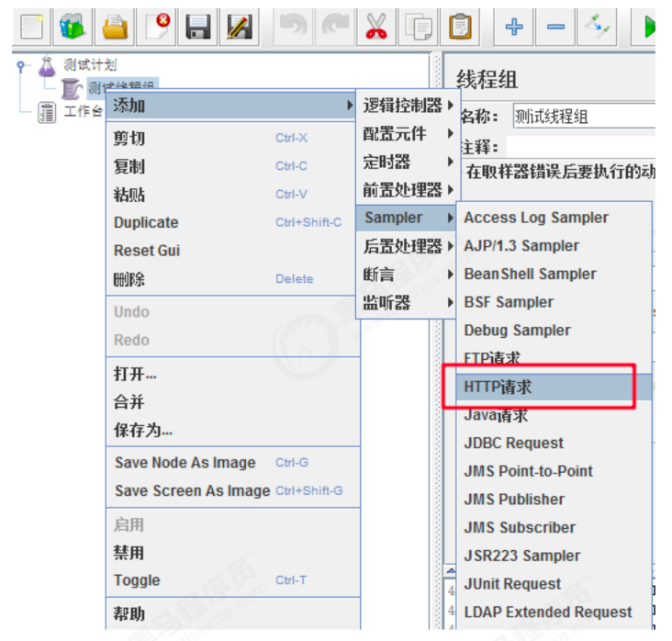Click the Copy toolbar icon
This screenshot has height=641, width=672.
(x=420, y=27)
